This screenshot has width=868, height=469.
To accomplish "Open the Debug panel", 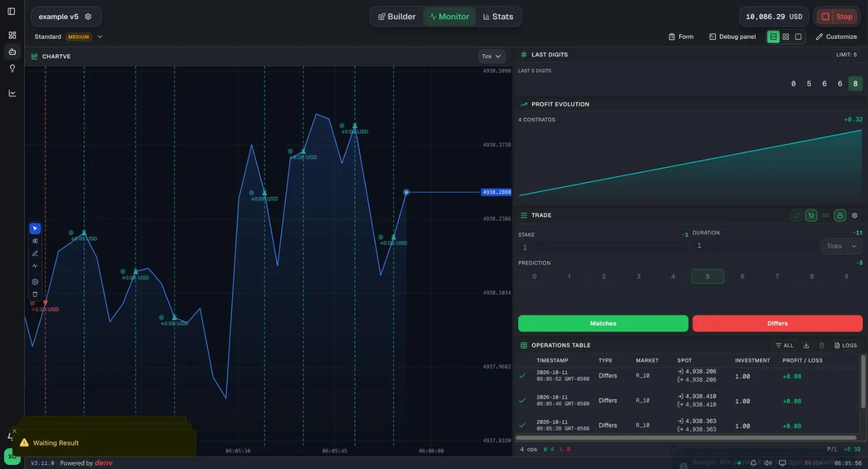I will pos(732,37).
